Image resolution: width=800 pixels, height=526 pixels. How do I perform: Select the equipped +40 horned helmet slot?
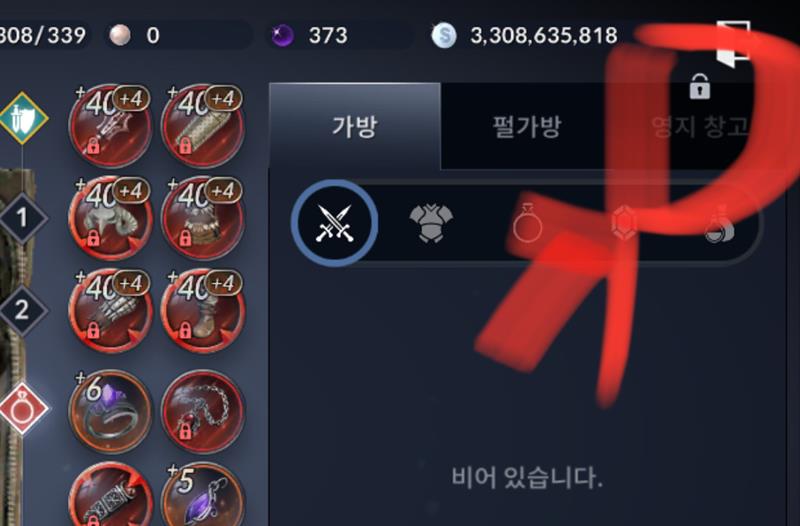[110, 218]
